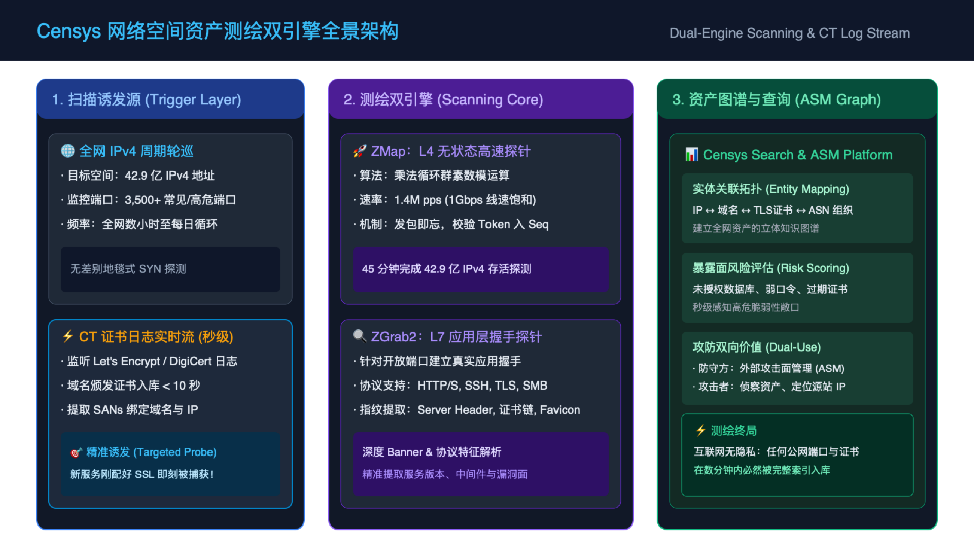Image resolution: width=974 pixels, height=560 pixels.
Task: Select the rocket icon next to ZMap
Action: tap(360, 151)
